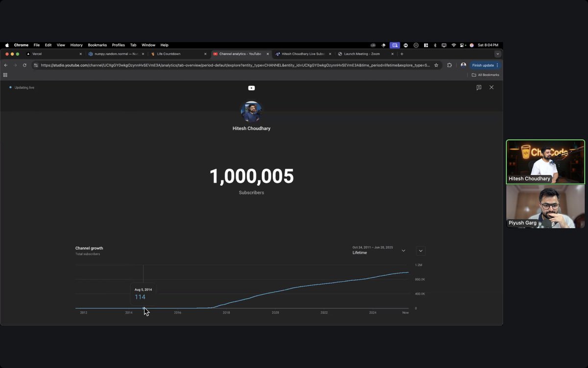The width and height of the screenshot is (588, 368).
Task: Open the tab search dropdown
Action: [497, 54]
